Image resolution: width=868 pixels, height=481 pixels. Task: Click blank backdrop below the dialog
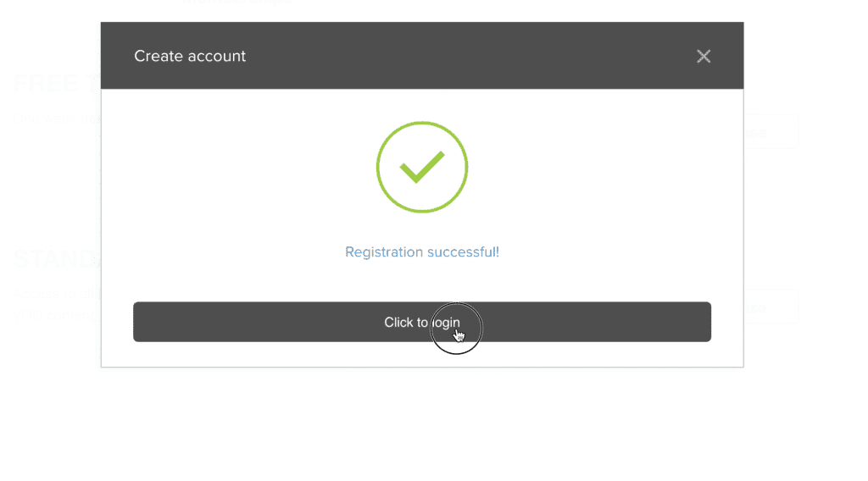click(422, 426)
